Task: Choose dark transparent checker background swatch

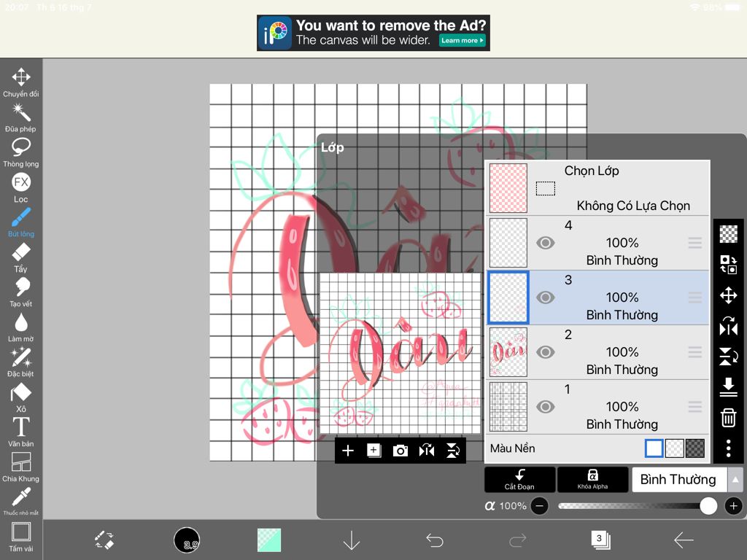Action: (695, 448)
